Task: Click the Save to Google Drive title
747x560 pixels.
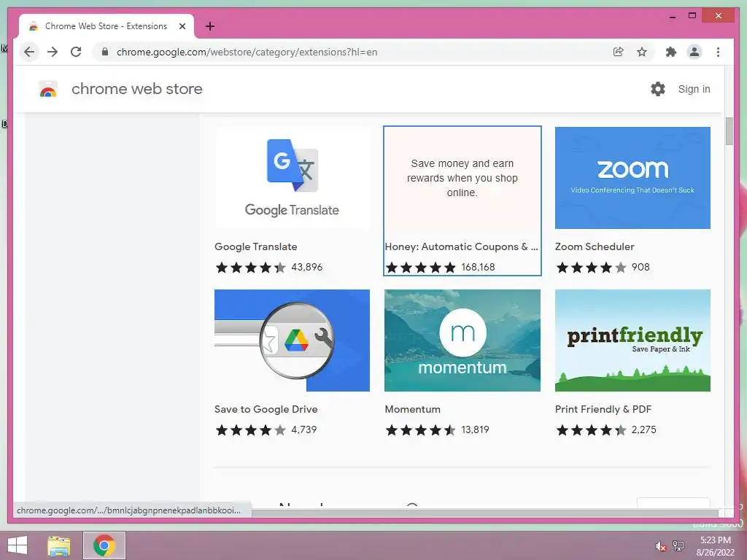Action: [x=266, y=410]
